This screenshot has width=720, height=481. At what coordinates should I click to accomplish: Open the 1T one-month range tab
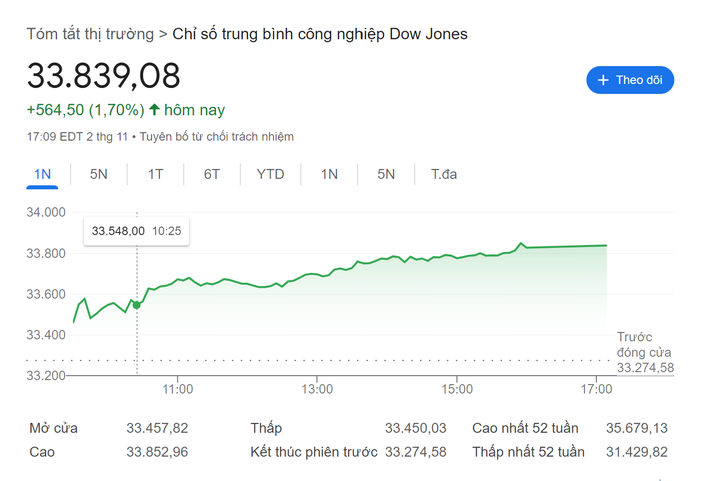pos(155,174)
